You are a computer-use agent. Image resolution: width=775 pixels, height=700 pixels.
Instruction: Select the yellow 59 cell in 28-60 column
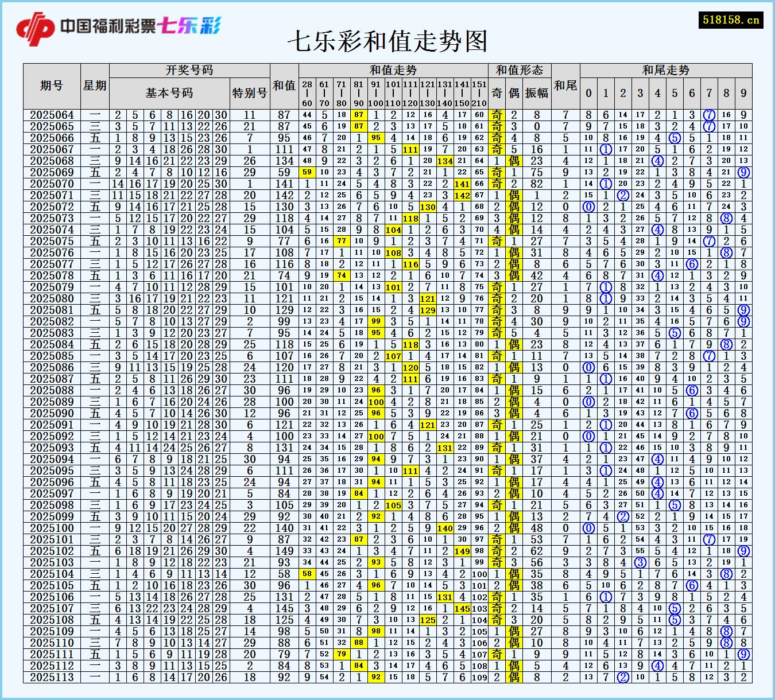306,172
